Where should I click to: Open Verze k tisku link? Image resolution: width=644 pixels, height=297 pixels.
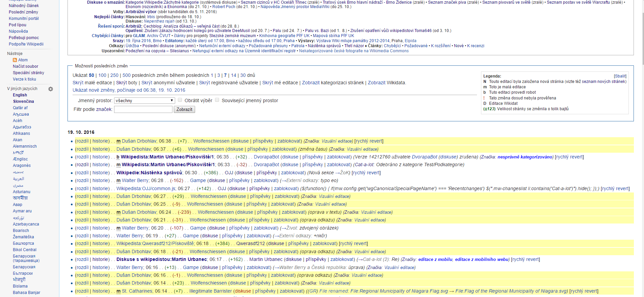pos(24,79)
